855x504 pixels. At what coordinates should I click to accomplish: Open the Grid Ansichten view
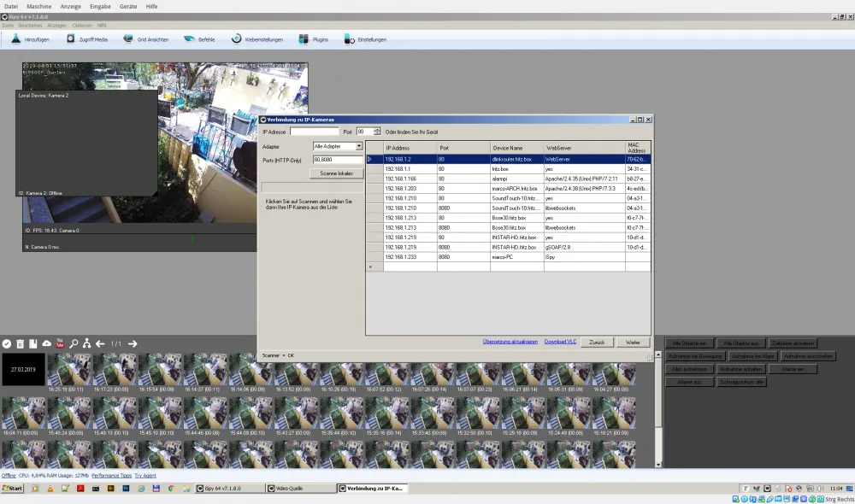145,38
